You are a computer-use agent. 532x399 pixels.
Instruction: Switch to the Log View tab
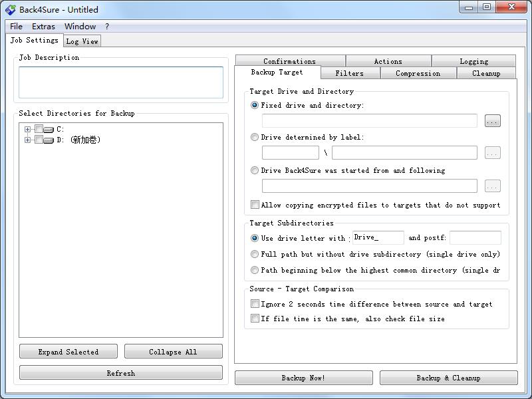[82, 41]
